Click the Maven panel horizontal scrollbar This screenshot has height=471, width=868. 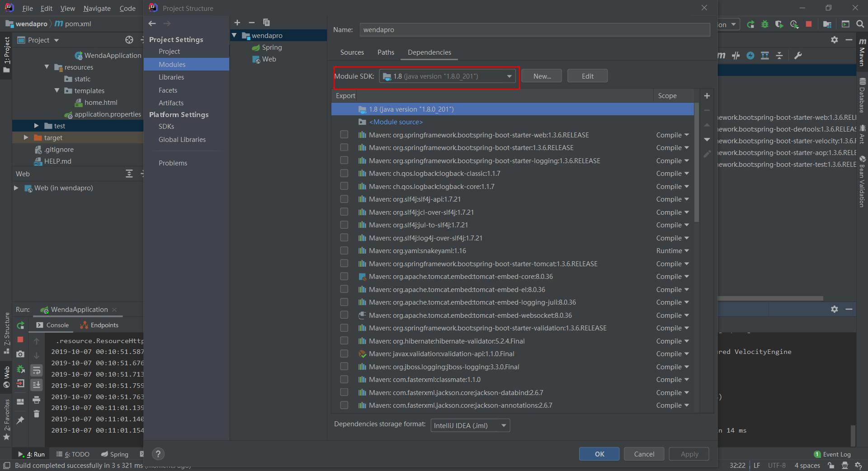click(770, 298)
